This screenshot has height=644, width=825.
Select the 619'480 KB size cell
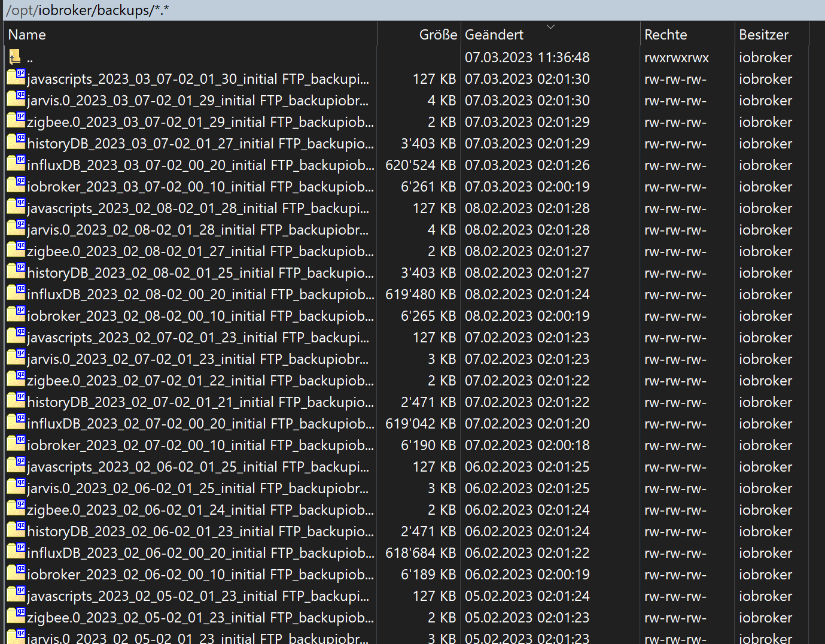click(x=421, y=294)
